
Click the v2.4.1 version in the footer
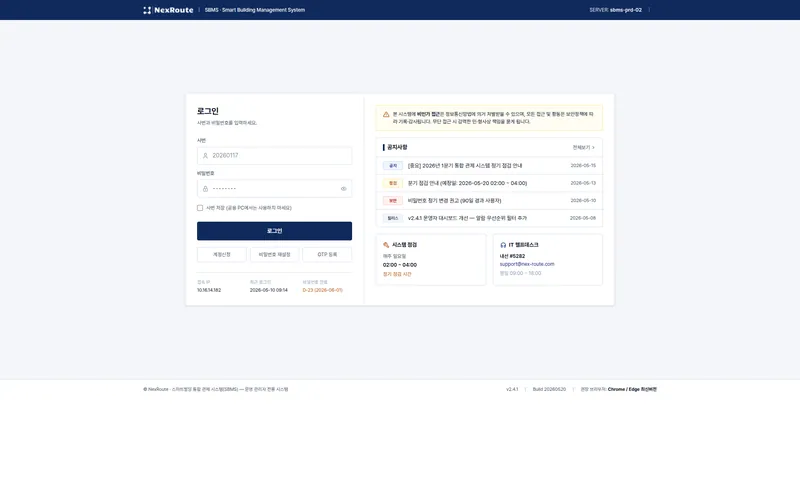click(512, 389)
